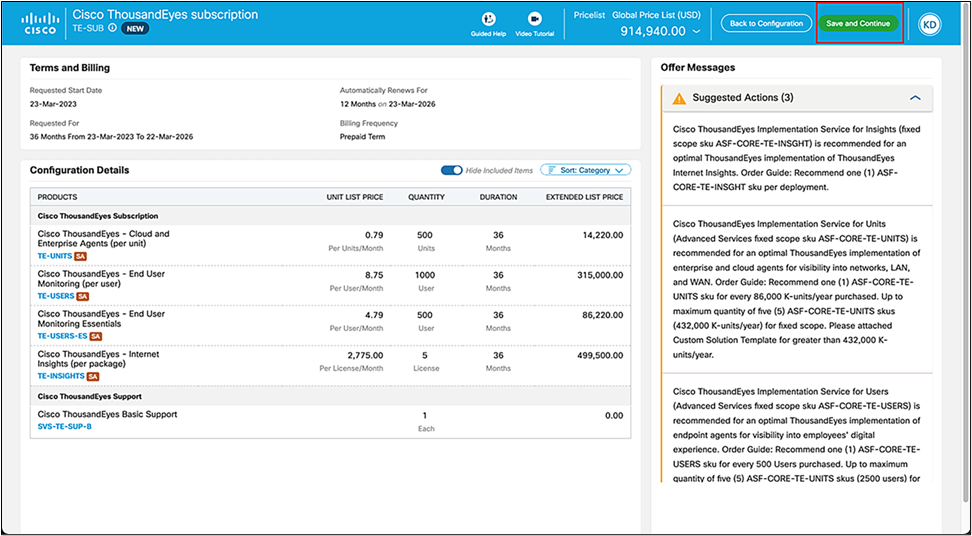
Task: Open Video Tutorial
Action: 535,25
